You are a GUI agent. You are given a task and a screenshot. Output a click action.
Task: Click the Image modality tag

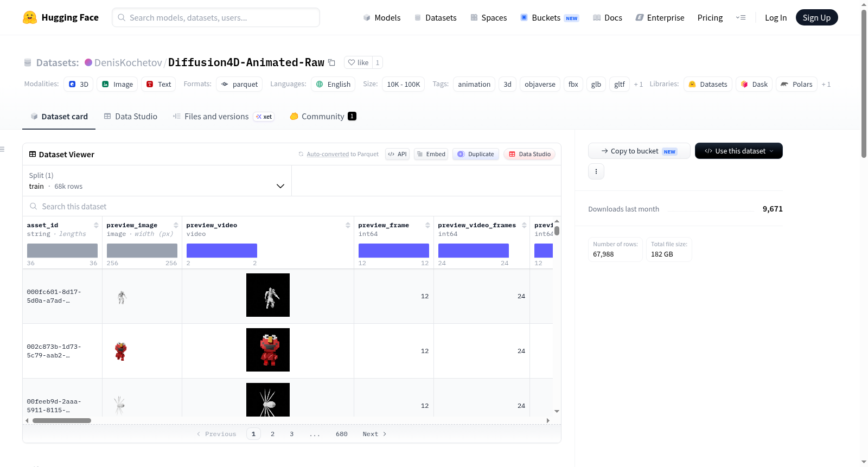[x=117, y=84]
